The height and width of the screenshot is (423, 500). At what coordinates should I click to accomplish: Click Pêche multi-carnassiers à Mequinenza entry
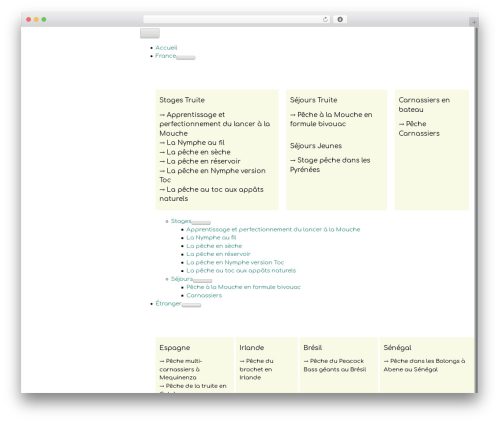click(x=181, y=369)
